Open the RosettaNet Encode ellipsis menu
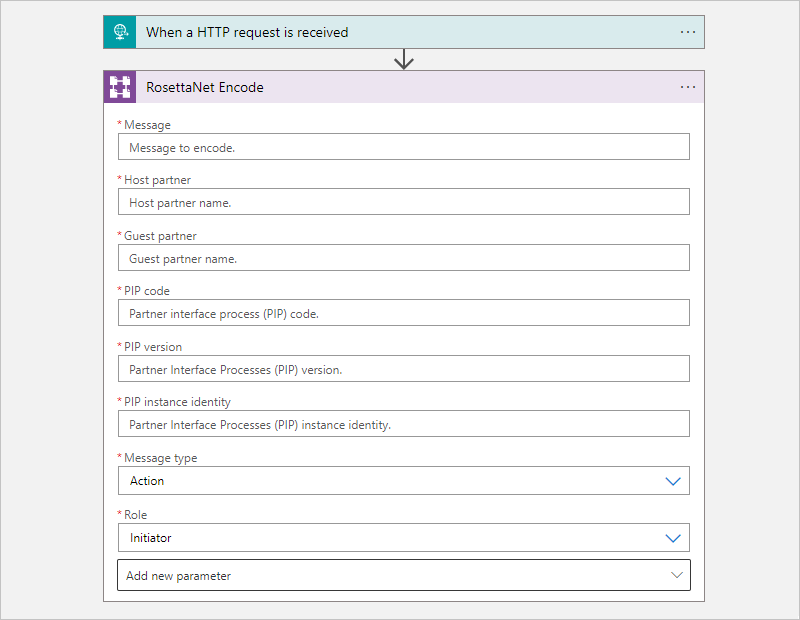This screenshot has height=620, width=800. pyautogui.click(x=688, y=87)
